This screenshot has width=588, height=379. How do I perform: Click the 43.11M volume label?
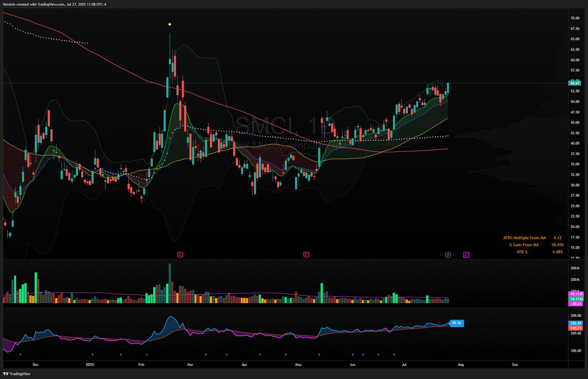click(x=576, y=294)
